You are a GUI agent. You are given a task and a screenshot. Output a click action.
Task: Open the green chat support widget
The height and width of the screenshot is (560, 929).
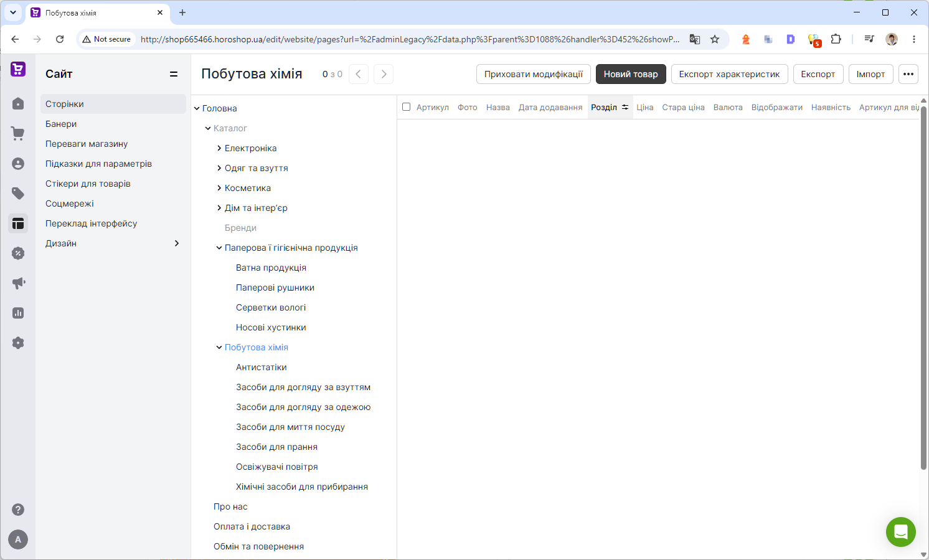[x=900, y=531]
